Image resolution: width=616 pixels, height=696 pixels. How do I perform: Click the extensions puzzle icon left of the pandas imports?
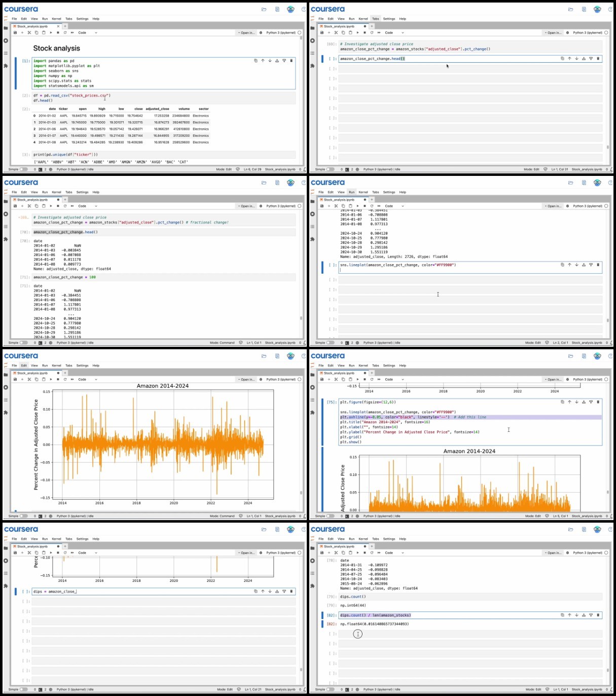pos(6,66)
